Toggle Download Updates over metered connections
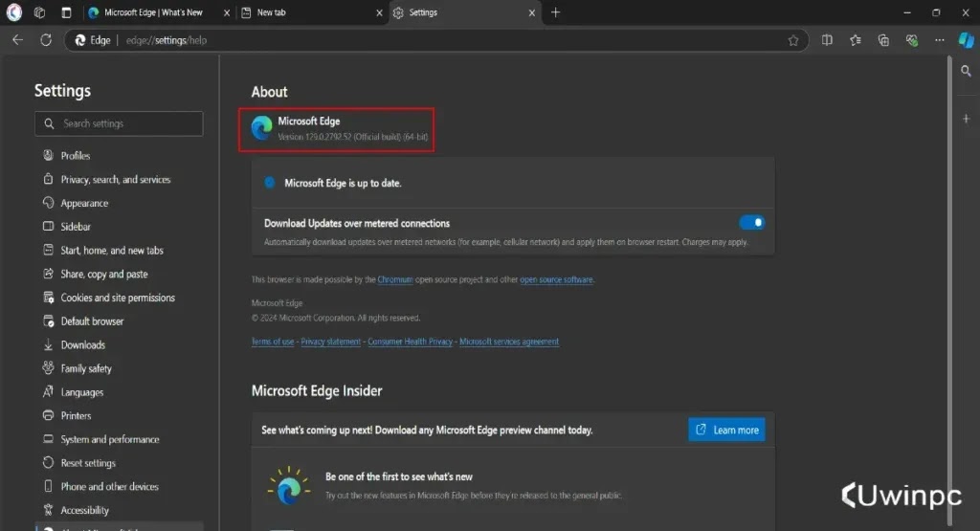 click(x=751, y=222)
